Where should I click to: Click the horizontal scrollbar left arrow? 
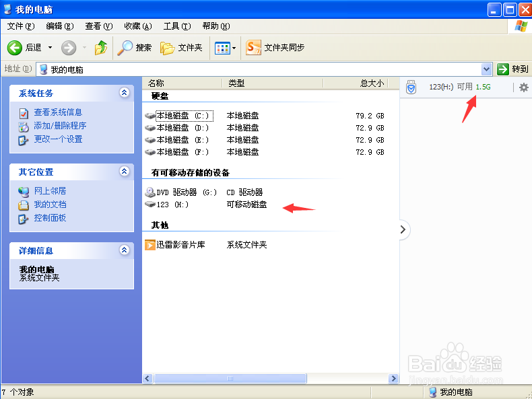[147, 378]
